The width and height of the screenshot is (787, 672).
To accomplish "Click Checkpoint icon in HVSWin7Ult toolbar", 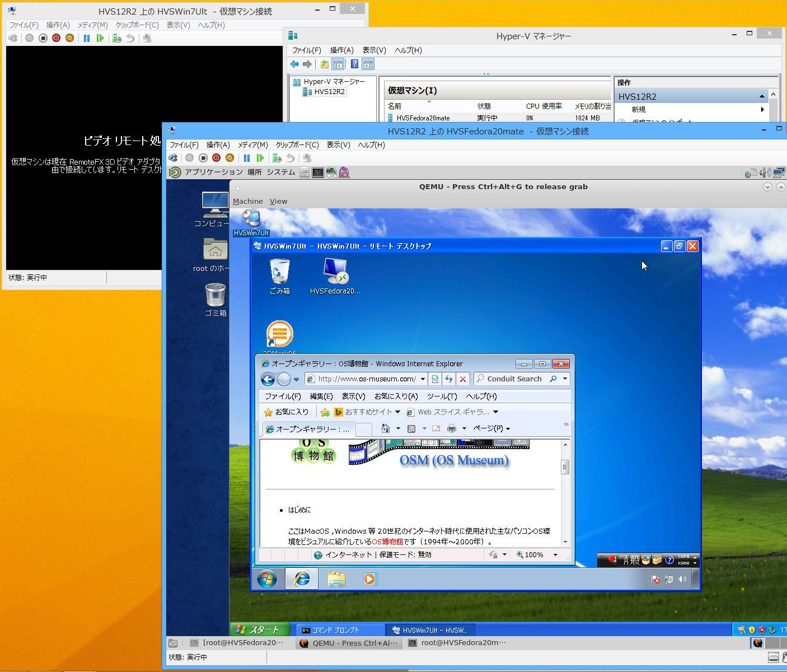I will coord(116,38).
